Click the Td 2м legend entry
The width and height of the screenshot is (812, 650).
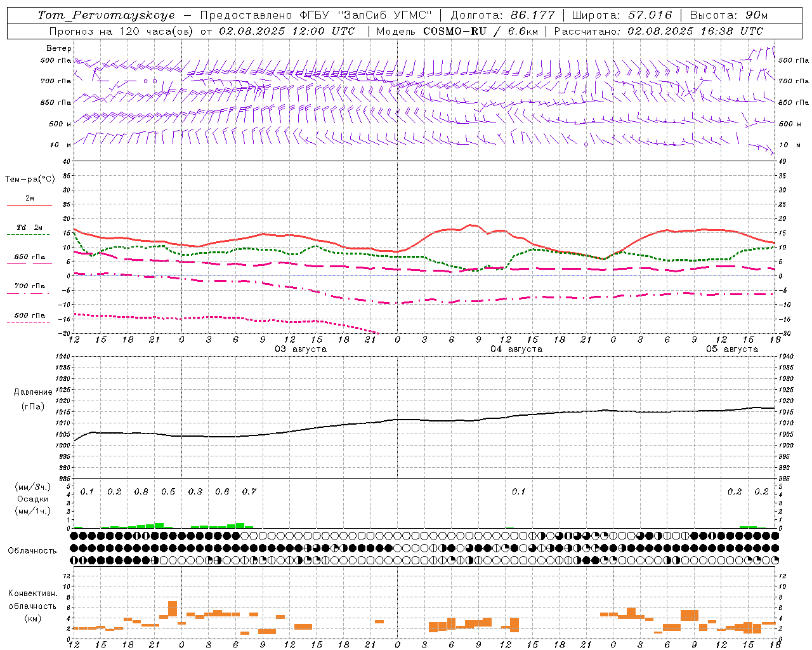click(29, 227)
